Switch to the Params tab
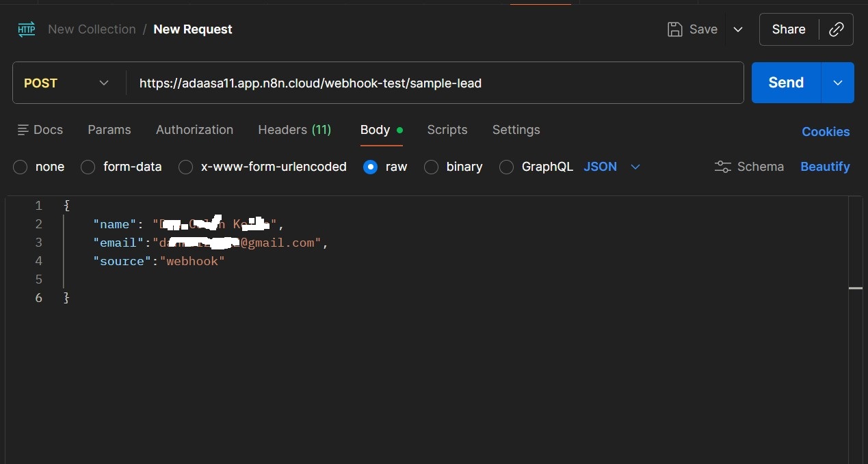This screenshot has width=868, height=464. click(x=109, y=130)
